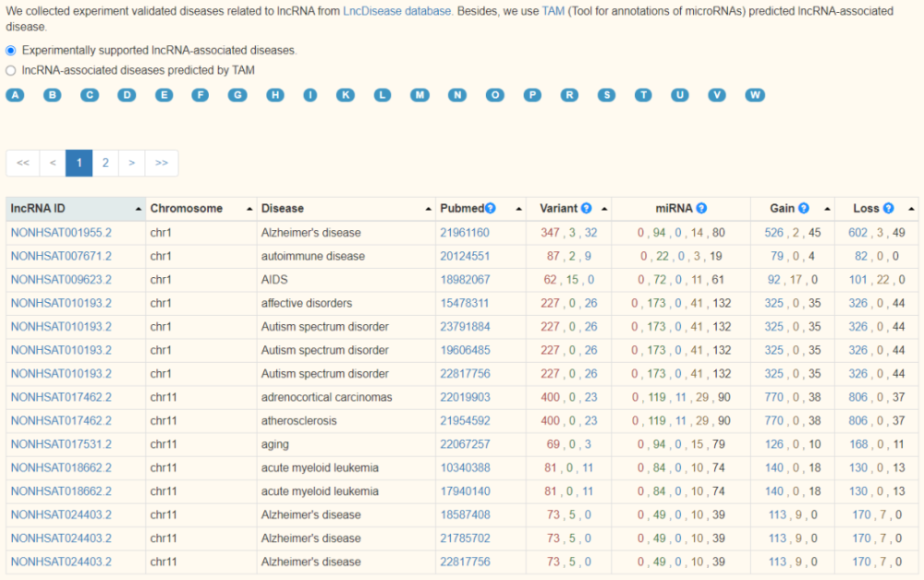Viewport: 924px width, 580px height.
Task: Click help icon beside Variant header
Action: click(x=586, y=209)
